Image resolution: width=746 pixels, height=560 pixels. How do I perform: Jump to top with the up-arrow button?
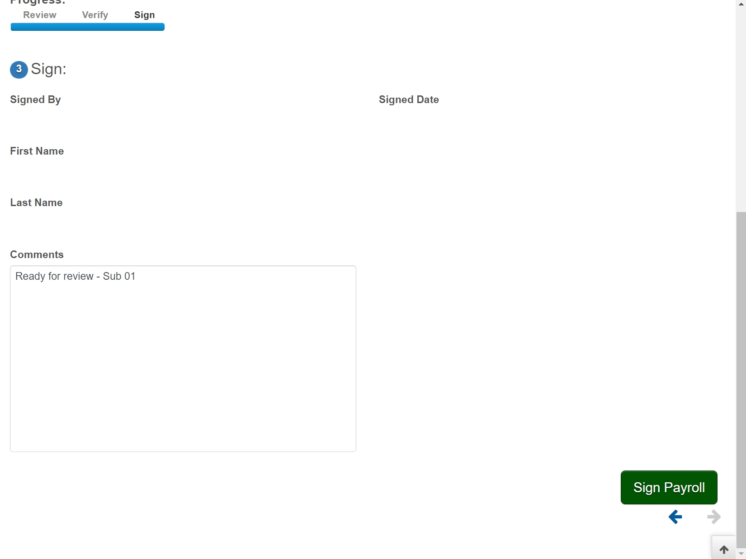pos(724,549)
